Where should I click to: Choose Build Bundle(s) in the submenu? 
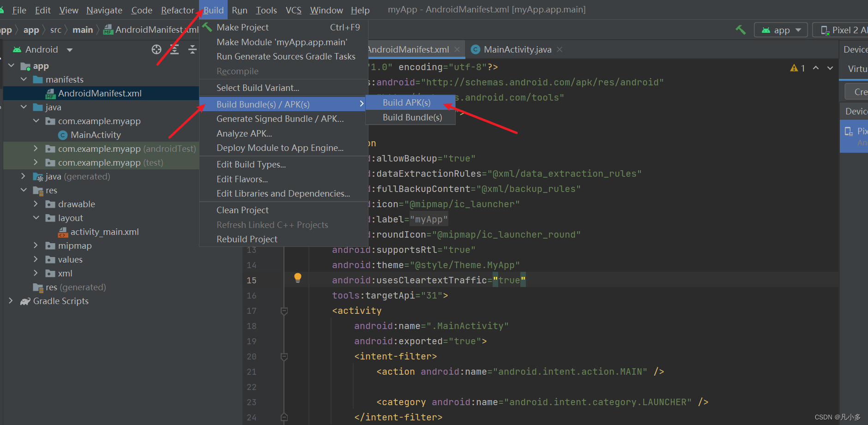coord(410,117)
